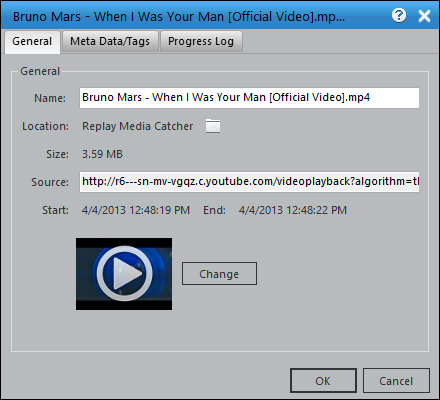Viewport: 440px width, 400px height.
Task: Click the 3.59 MB size value
Action: click(102, 154)
